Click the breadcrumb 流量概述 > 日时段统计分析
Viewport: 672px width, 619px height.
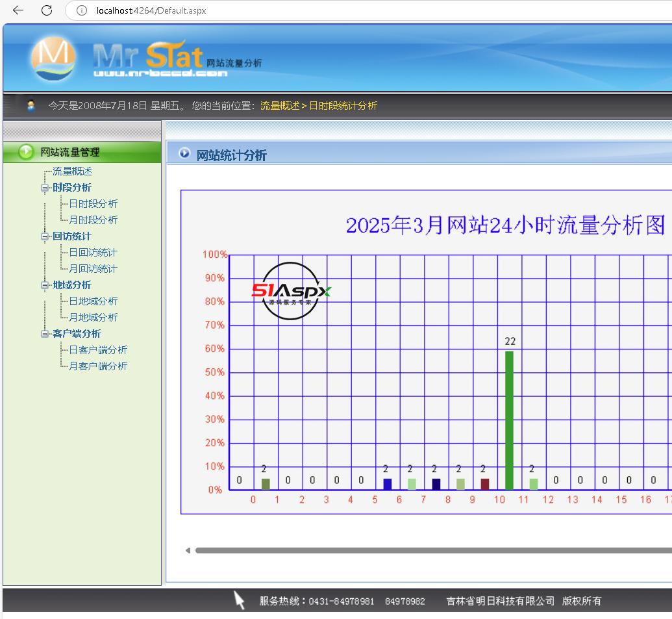[x=318, y=105]
